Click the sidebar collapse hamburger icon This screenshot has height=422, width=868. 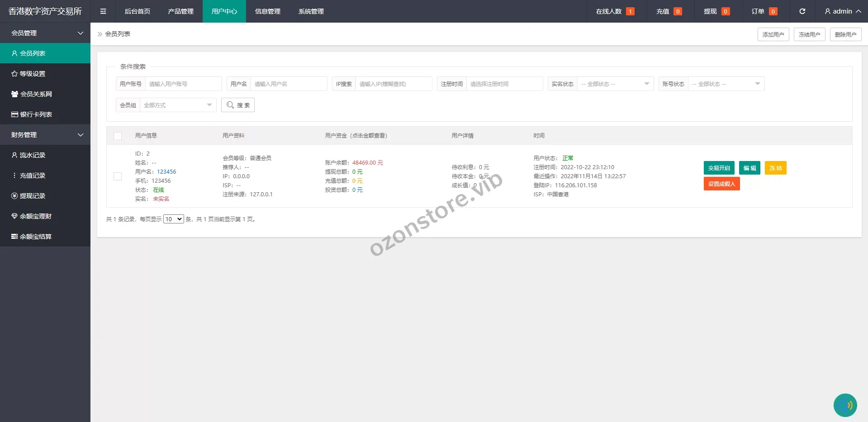pos(103,11)
